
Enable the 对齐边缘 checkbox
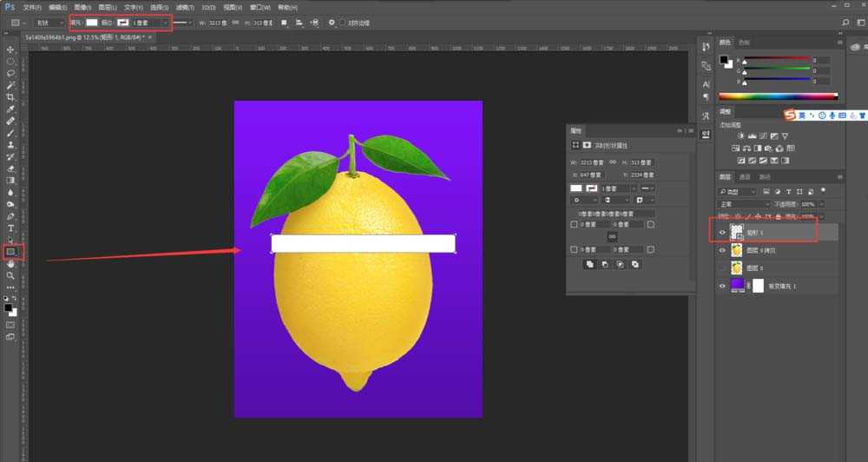point(343,22)
